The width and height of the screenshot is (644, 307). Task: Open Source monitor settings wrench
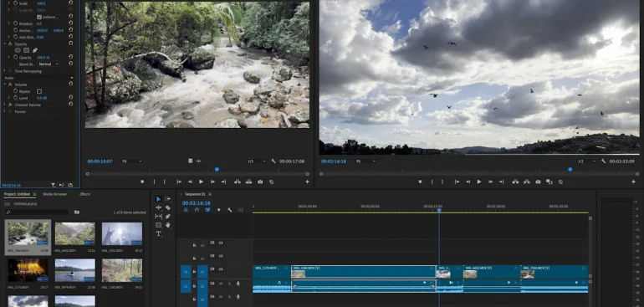273,161
